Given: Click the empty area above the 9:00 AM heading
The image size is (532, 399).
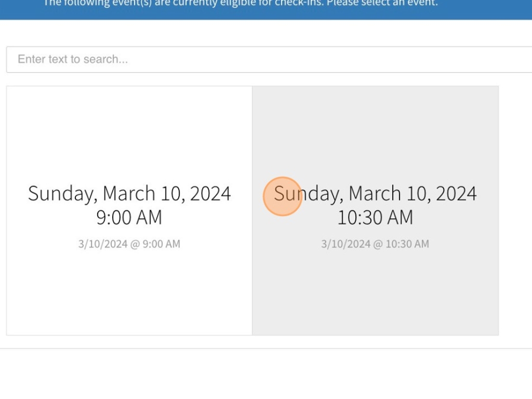Looking at the screenshot, I should pos(129,135).
